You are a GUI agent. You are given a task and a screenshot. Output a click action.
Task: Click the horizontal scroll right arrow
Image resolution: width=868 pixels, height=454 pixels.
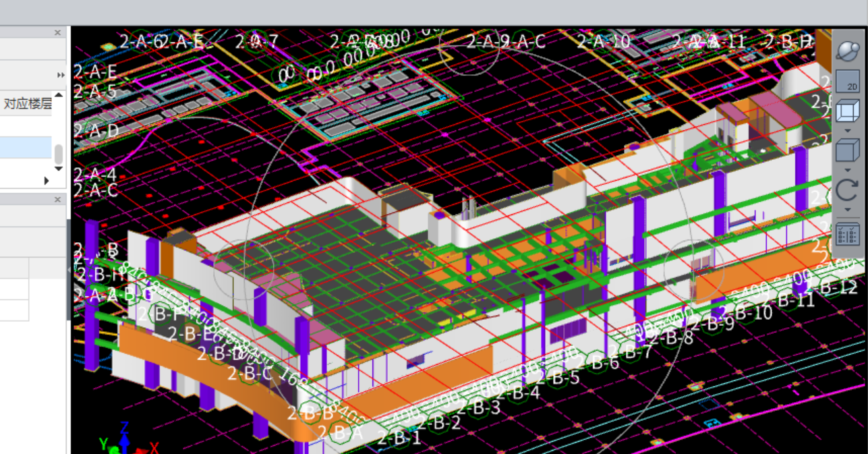pyautogui.click(x=47, y=180)
